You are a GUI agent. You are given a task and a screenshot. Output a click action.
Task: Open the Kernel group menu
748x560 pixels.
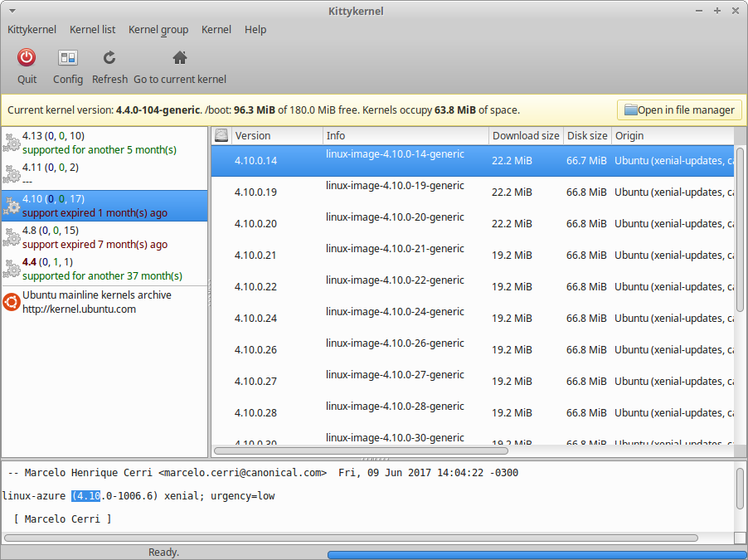pyautogui.click(x=158, y=30)
